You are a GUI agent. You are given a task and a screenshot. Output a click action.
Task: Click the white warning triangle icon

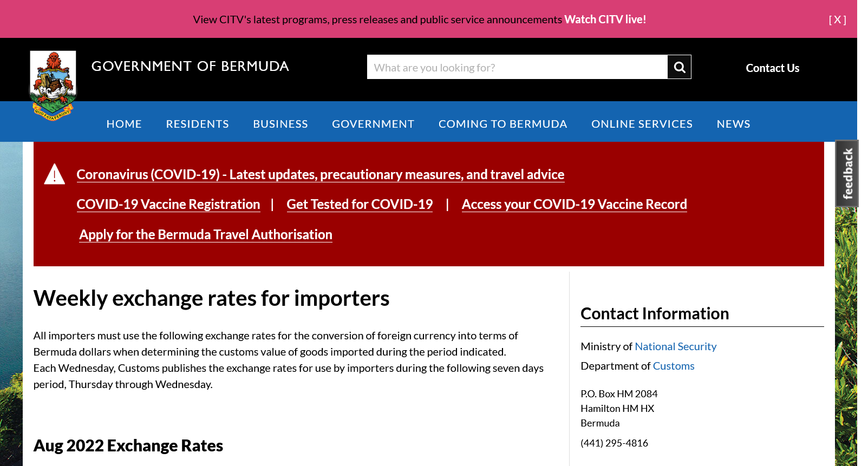tap(54, 174)
